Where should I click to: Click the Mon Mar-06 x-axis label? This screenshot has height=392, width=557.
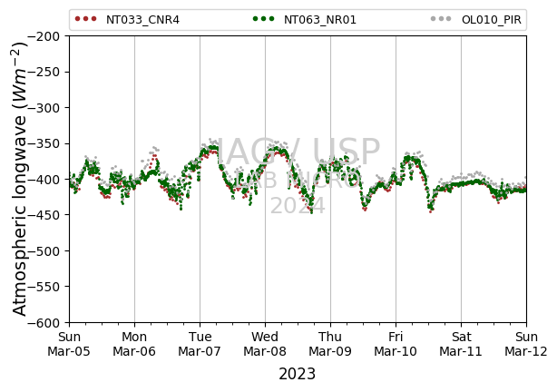pos(134,344)
